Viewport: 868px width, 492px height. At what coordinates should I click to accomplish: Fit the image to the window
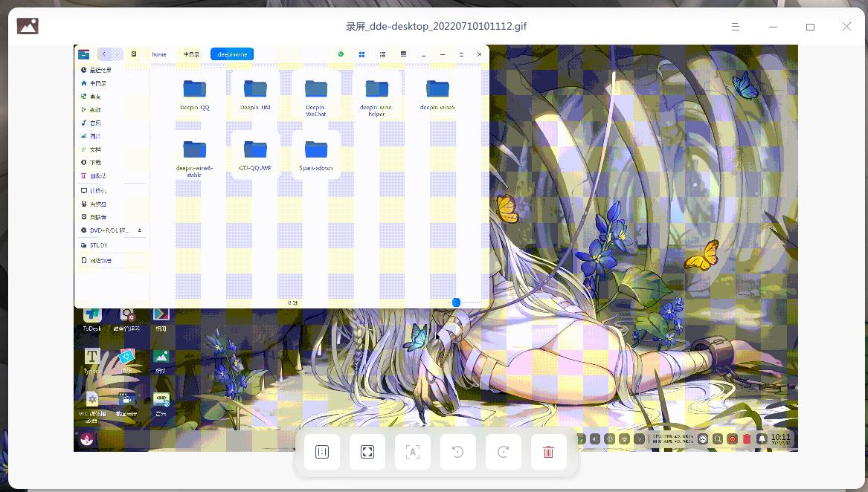click(x=367, y=452)
